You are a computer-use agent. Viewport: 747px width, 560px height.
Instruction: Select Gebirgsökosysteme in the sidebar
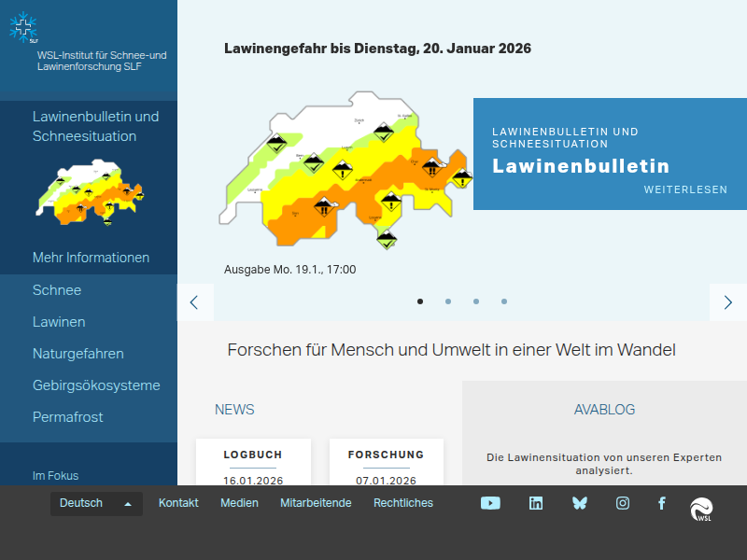coord(96,385)
